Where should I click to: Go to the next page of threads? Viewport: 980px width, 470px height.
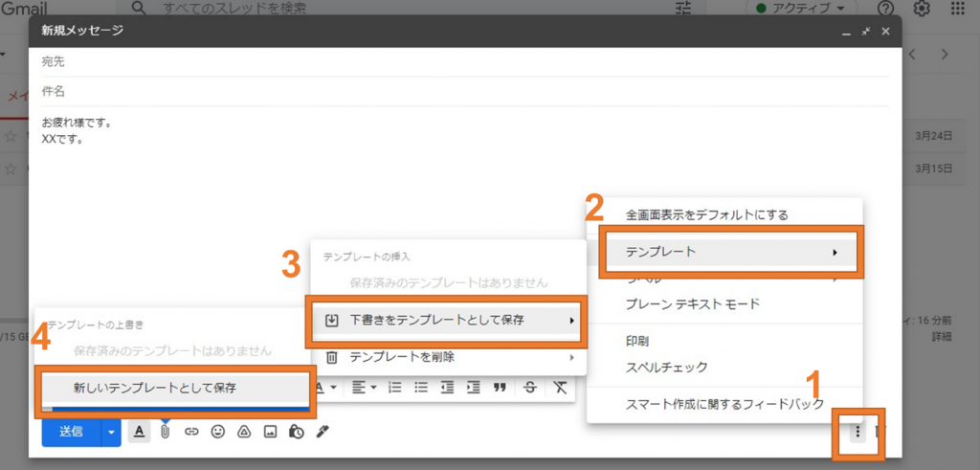945,55
